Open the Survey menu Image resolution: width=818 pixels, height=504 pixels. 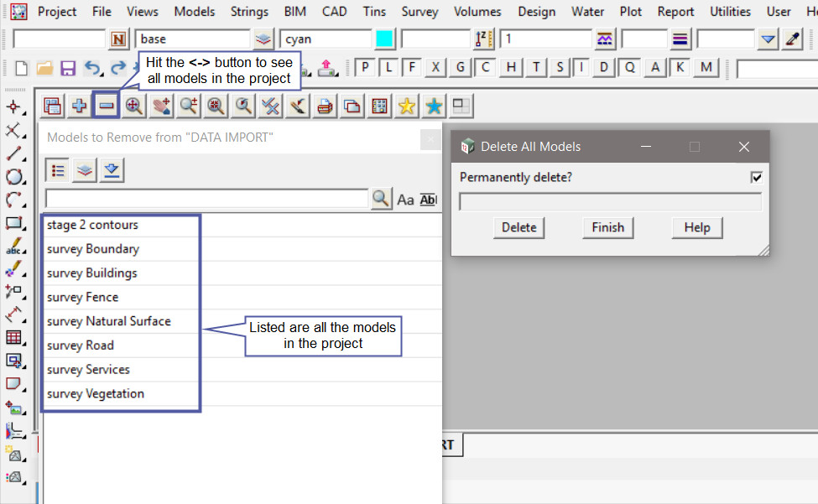tap(419, 12)
